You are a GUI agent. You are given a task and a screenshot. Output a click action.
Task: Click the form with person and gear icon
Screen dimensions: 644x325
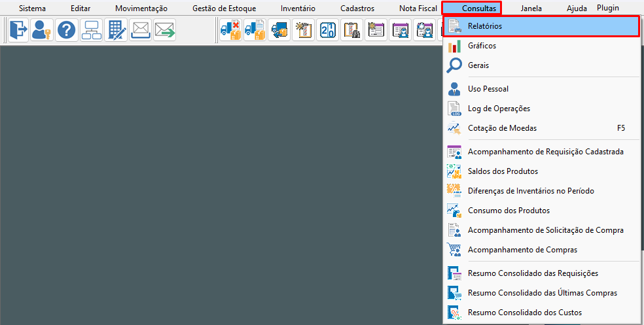[425, 30]
